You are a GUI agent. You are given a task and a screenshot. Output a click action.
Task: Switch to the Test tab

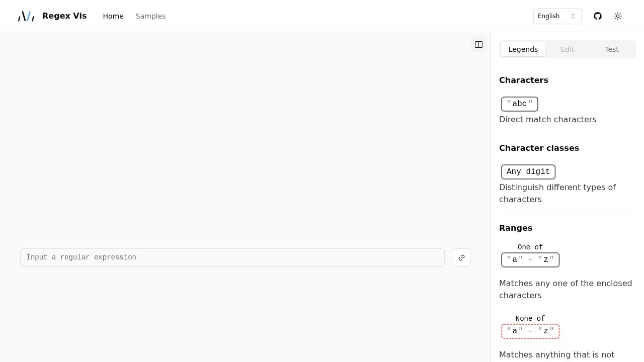pyautogui.click(x=611, y=49)
